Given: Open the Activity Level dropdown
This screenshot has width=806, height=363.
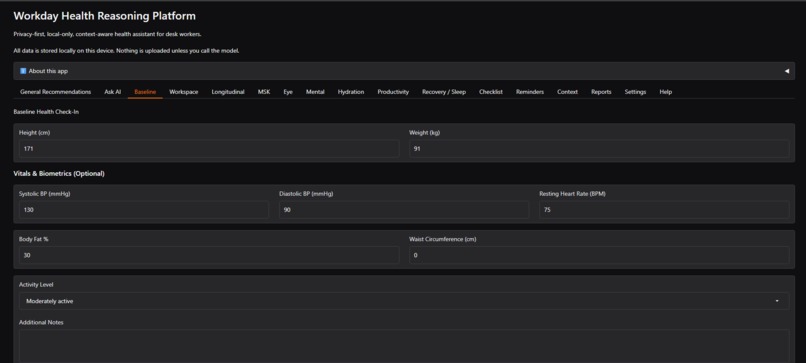Looking at the screenshot, I should click(x=404, y=301).
